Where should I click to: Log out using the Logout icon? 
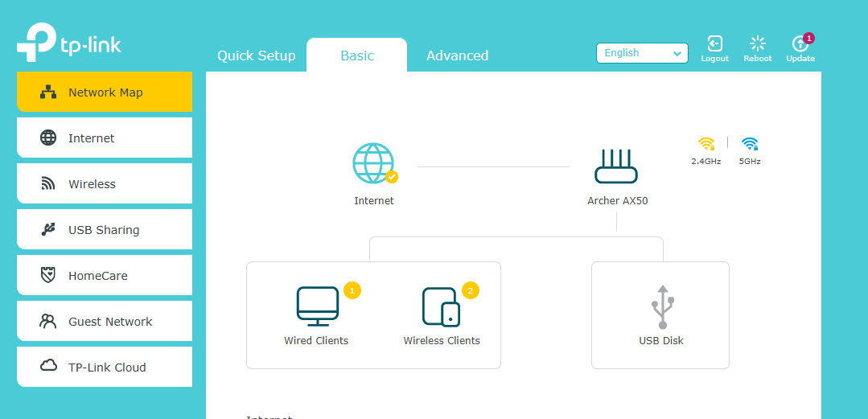(x=714, y=45)
